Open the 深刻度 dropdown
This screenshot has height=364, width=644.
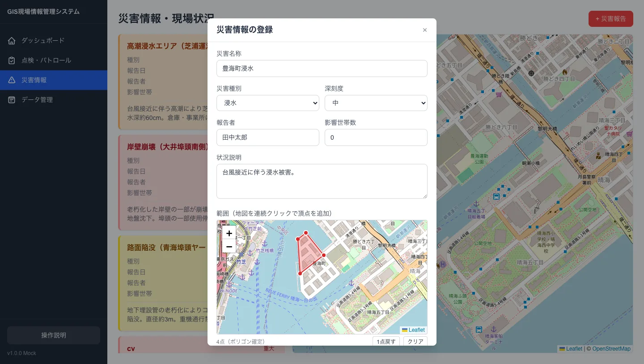[x=376, y=103]
